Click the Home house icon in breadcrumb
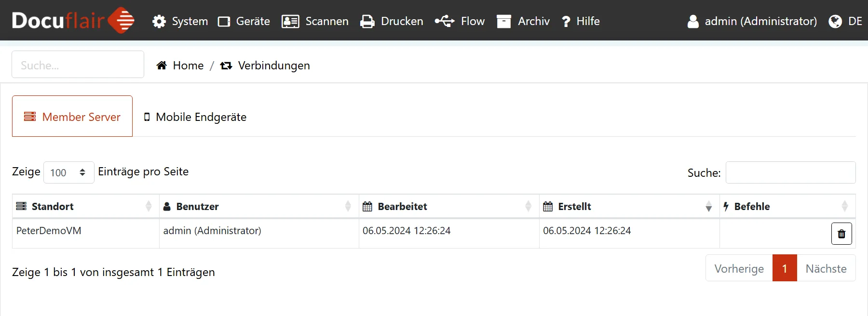 click(x=162, y=66)
